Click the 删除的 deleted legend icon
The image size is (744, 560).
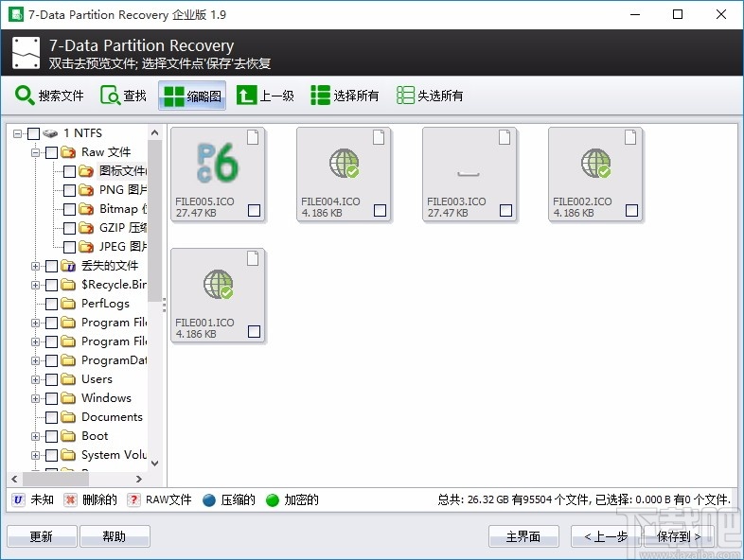pyautogui.click(x=70, y=499)
